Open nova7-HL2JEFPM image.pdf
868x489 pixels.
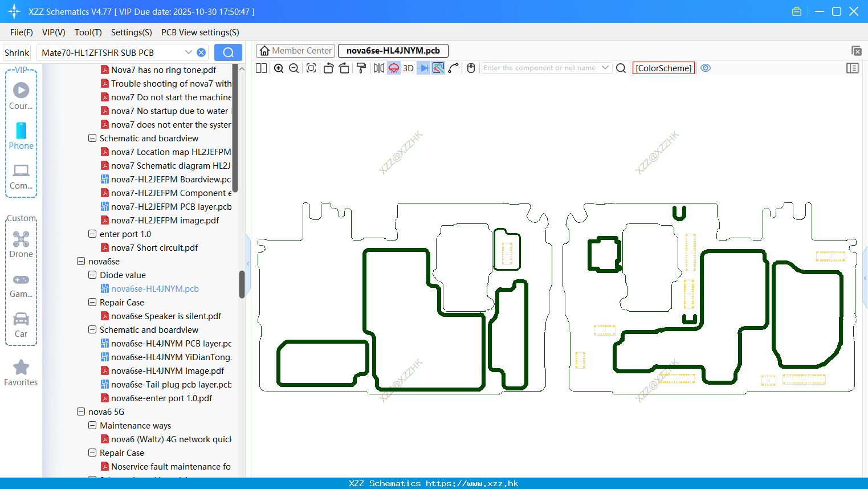click(165, 221)
